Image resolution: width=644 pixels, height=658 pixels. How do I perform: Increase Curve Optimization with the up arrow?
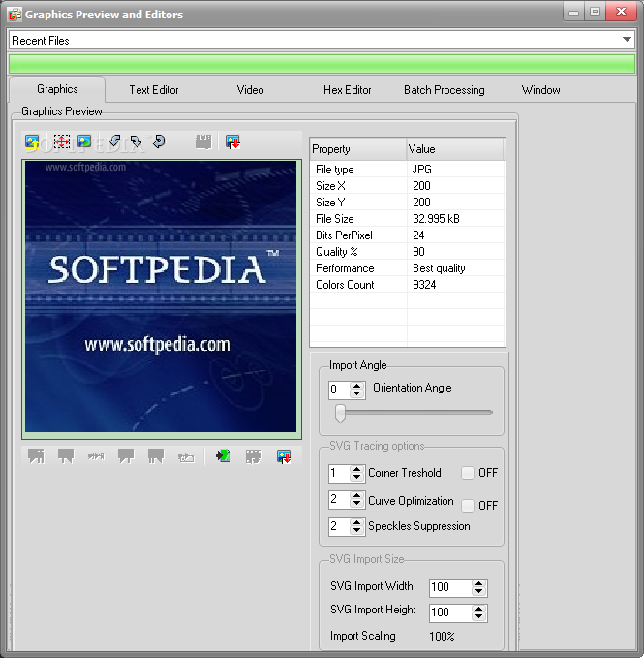pyautogui.click(x=356, y=495)
